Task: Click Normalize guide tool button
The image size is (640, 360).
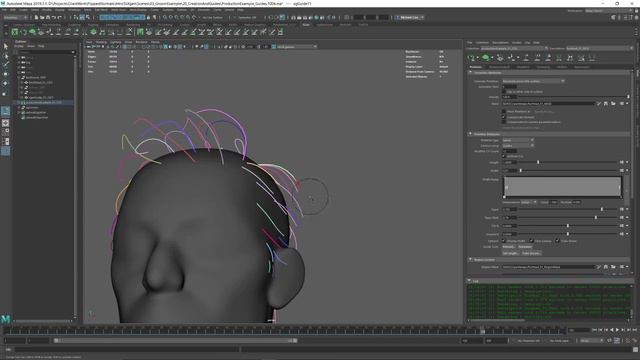Action: point(525,247)
